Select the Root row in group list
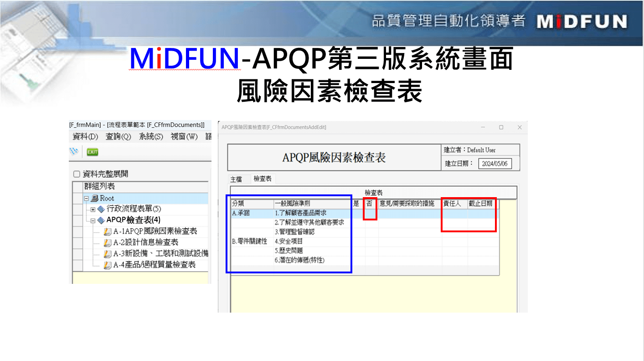Screen dimensions: 644x361 [146, 198]
